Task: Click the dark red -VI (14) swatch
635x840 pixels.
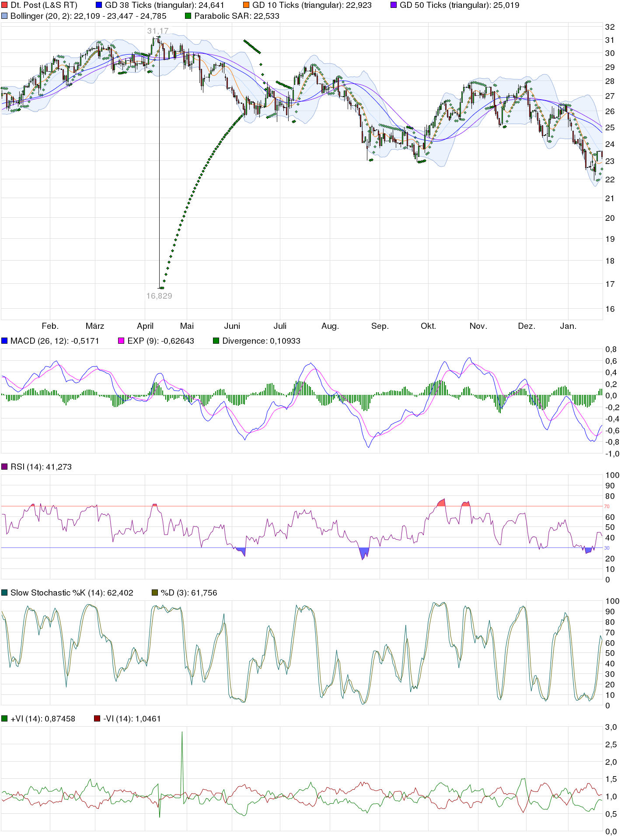Action: (x=97, y=718)
